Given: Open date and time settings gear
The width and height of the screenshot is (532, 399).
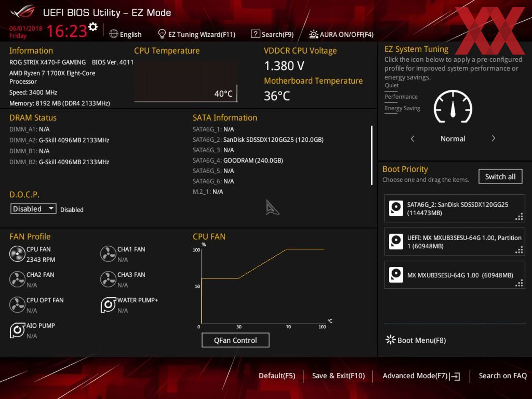Looking at the screenshot, I should pyautogui.click(x=93, y=27).
